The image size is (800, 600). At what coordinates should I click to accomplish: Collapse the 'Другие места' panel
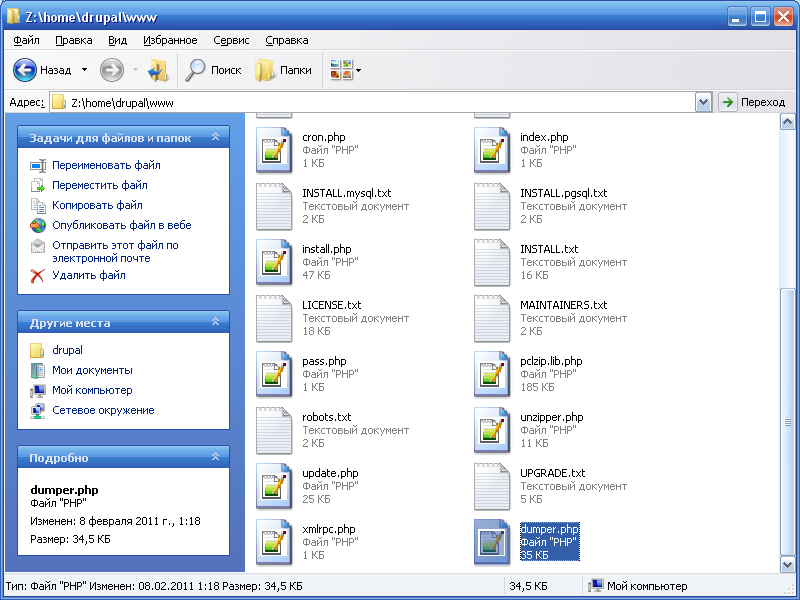[215, 322]
